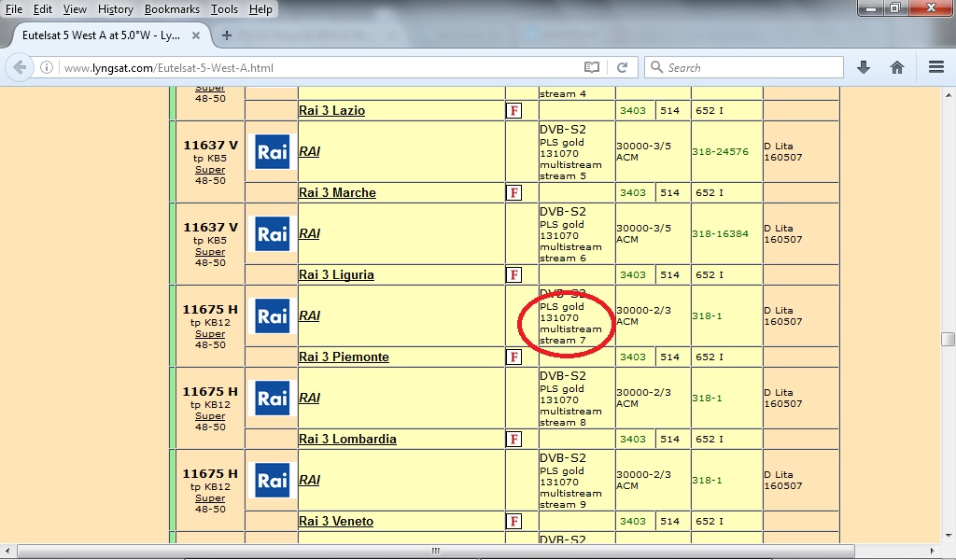Select the Eutelsat 5 West A browser tab
The image size is (956, 560).
point(110,35)
